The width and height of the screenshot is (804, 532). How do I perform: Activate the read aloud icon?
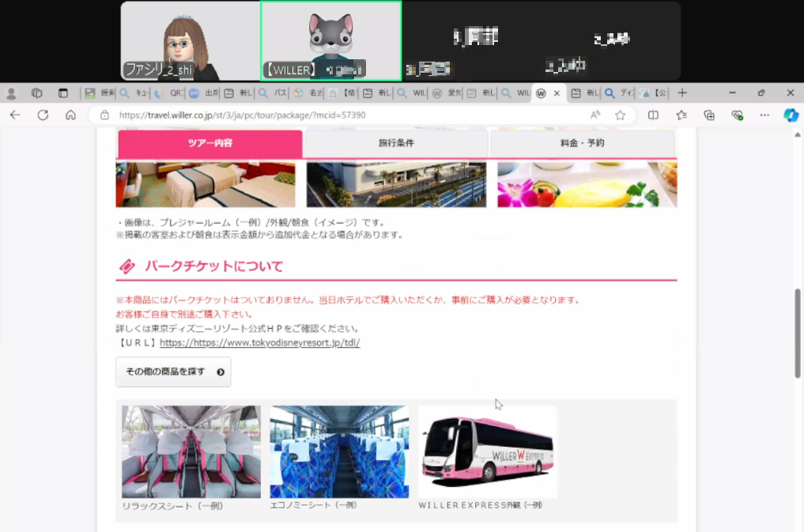coord(595,115)
